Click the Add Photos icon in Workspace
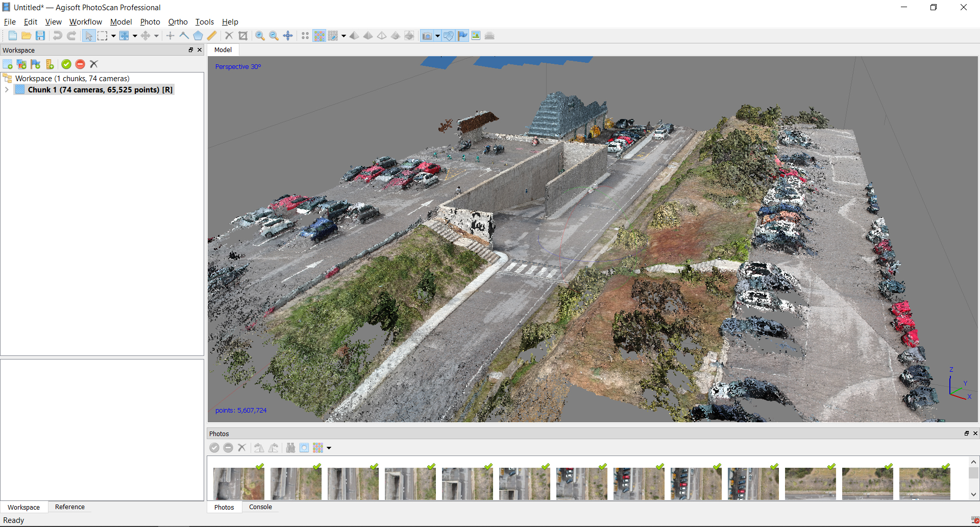 pyautogui.click(x=21, y=64)
